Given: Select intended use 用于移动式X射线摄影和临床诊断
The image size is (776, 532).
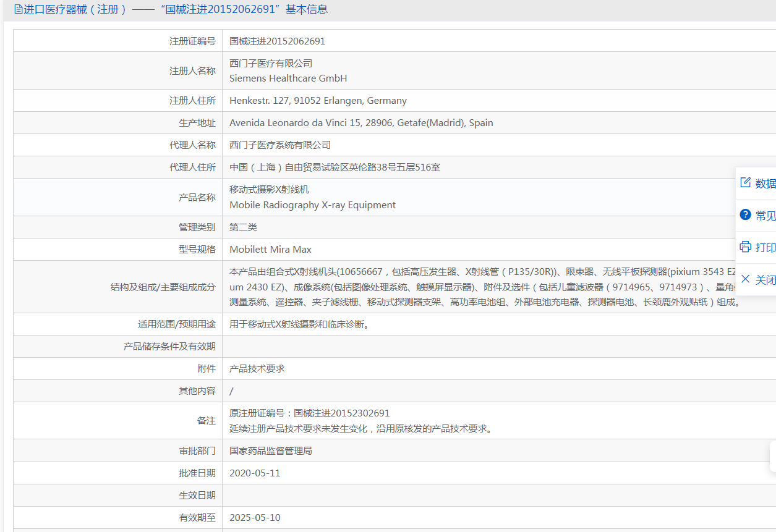Looking at the screenshot, I should [299, 324].
